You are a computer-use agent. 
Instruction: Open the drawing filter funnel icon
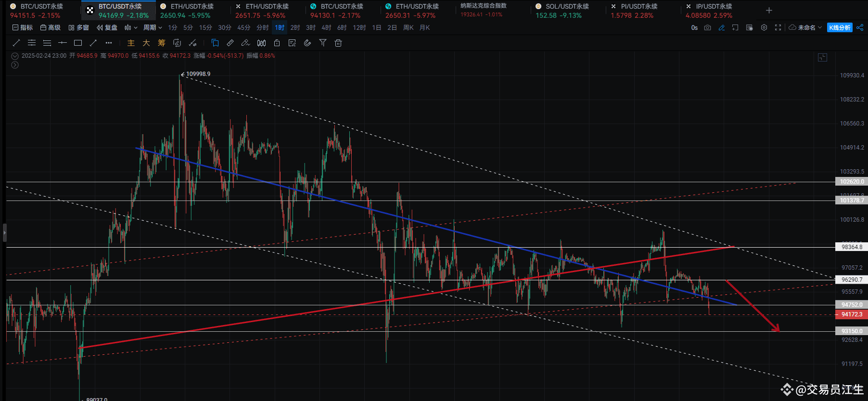pyautogui.click(x=323, y=43)
